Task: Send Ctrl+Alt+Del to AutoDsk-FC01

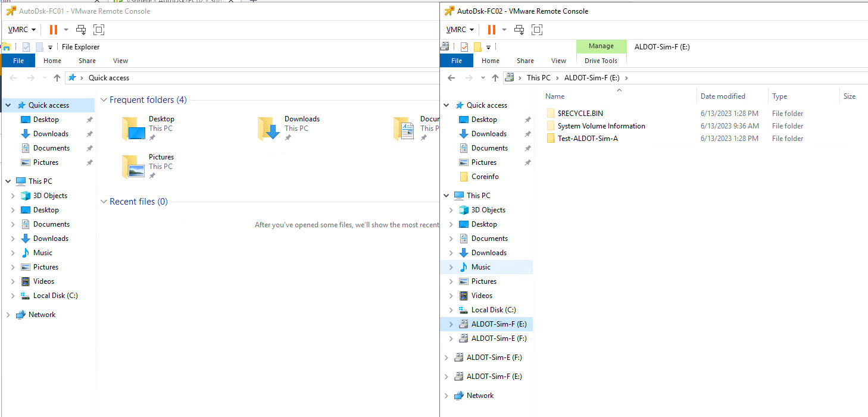Action: pyautogui.click(x=81, y=29)
